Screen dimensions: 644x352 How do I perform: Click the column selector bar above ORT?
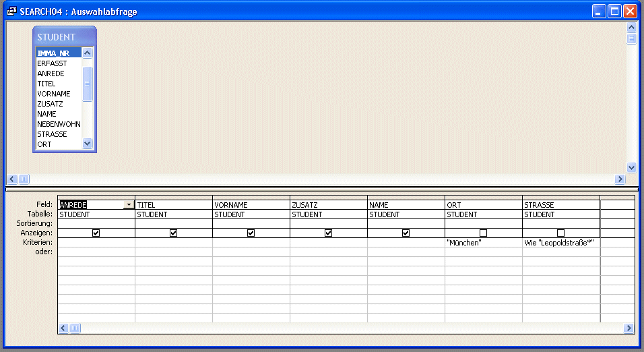tap(484, 198)
